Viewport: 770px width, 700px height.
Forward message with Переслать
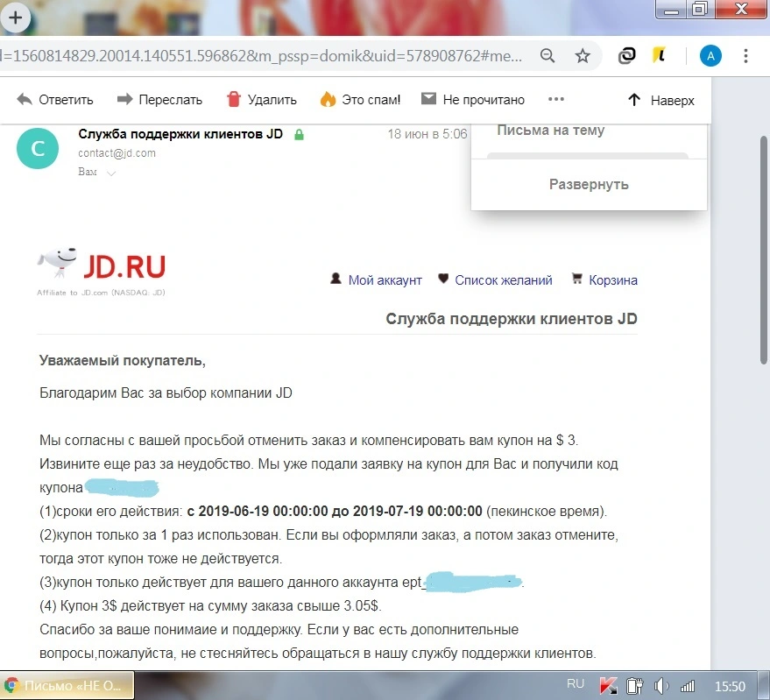point(159,100)
